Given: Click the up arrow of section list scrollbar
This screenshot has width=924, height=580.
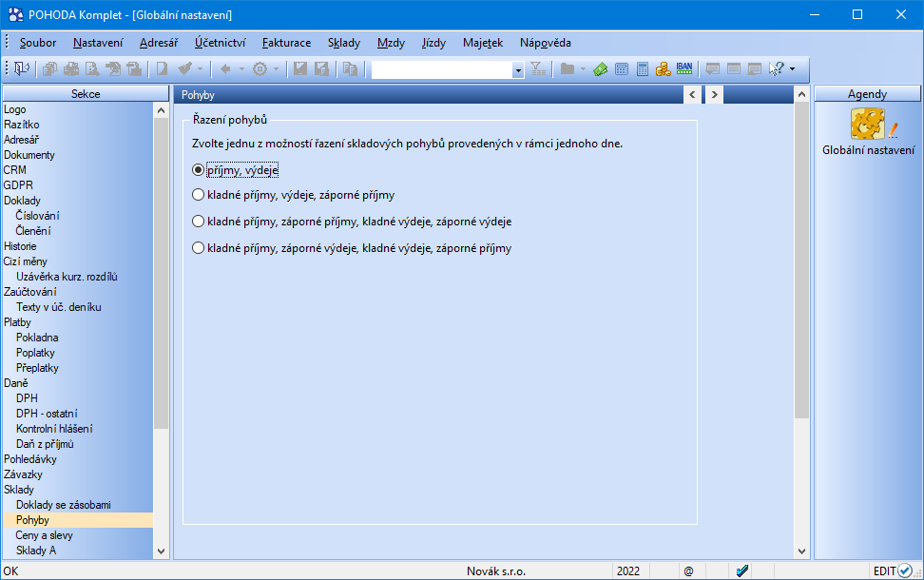Looking at the screenshot, I should pyautogui.click(x=161, y=110).
